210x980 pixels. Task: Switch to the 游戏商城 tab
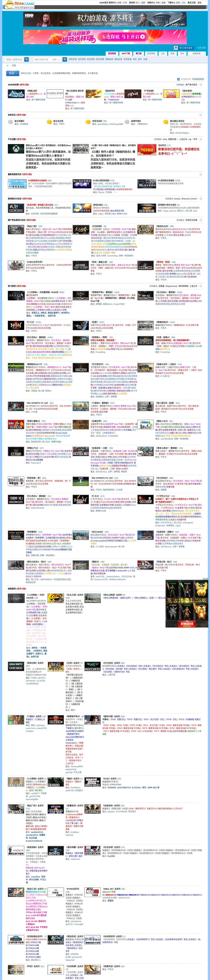pos(112,54)
